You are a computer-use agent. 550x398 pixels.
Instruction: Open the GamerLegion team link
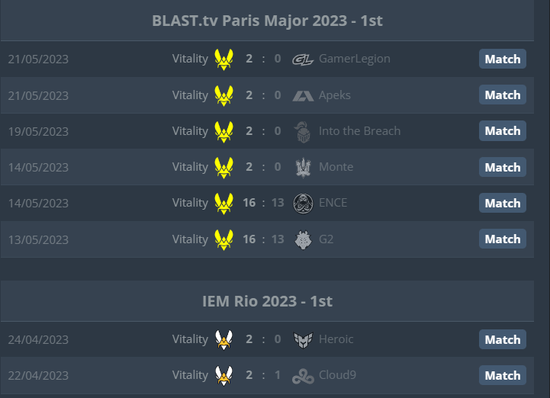[354, 59]
